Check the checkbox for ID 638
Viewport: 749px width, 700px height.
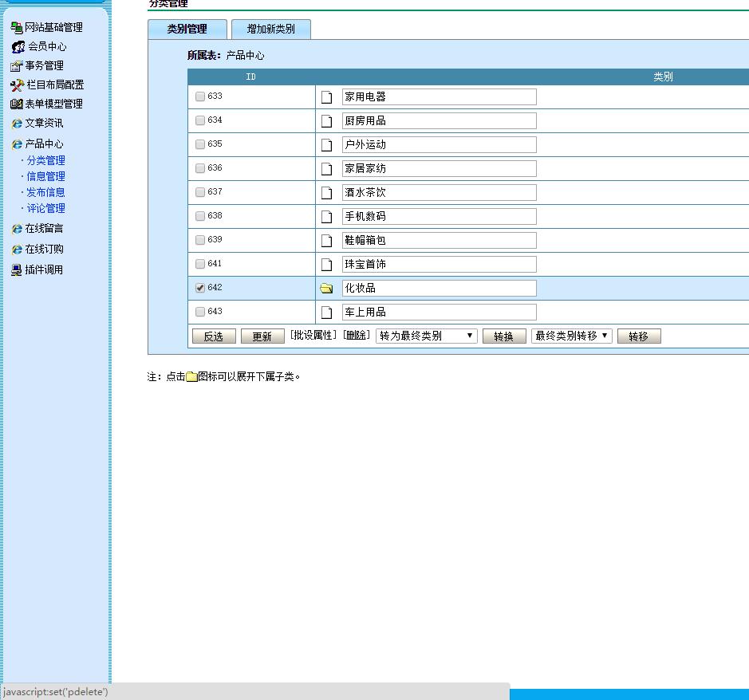pos(200,216)
